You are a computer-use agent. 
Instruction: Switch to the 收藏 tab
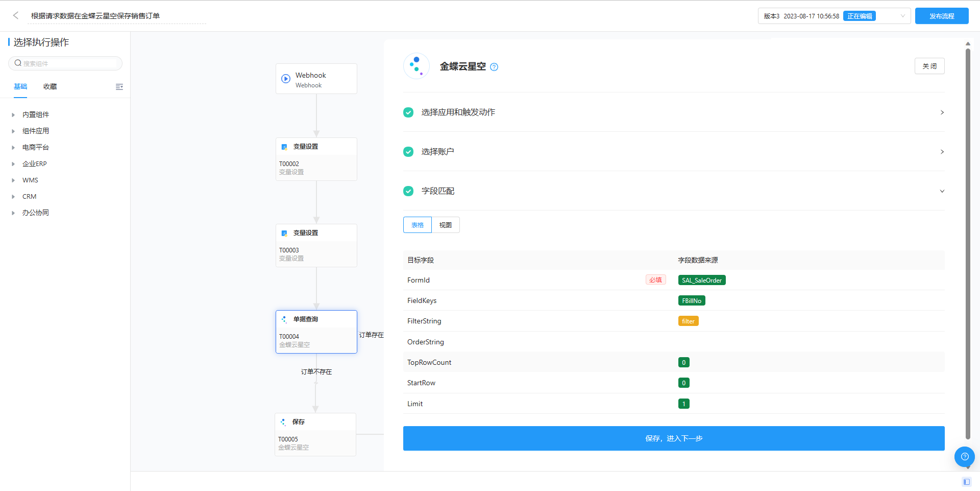pyautogui.click(x=50, y=86)
